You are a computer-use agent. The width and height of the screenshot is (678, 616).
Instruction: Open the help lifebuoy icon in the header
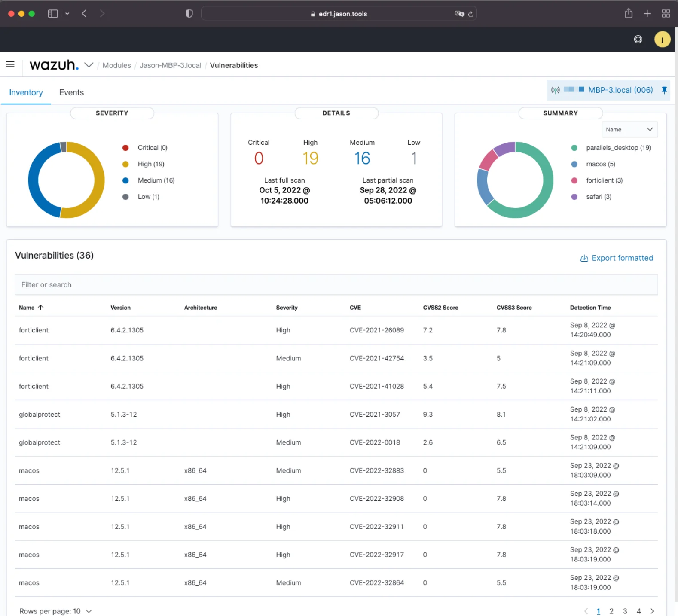[x=638, y=40]
